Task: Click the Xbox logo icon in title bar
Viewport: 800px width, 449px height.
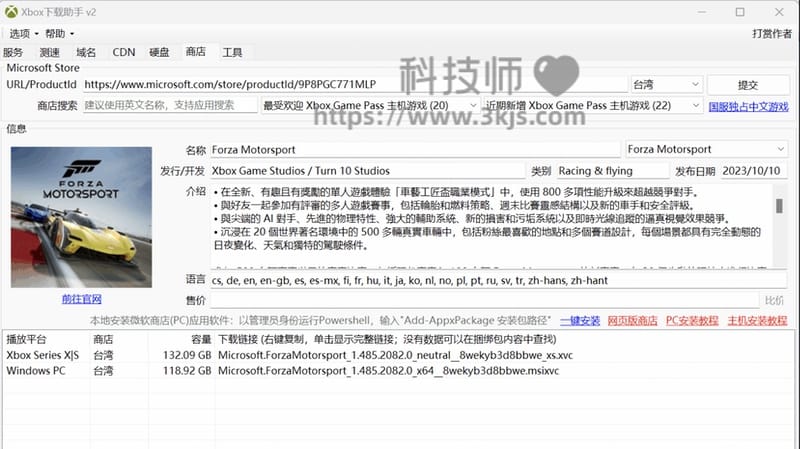Action: click(x=11, y=12)
